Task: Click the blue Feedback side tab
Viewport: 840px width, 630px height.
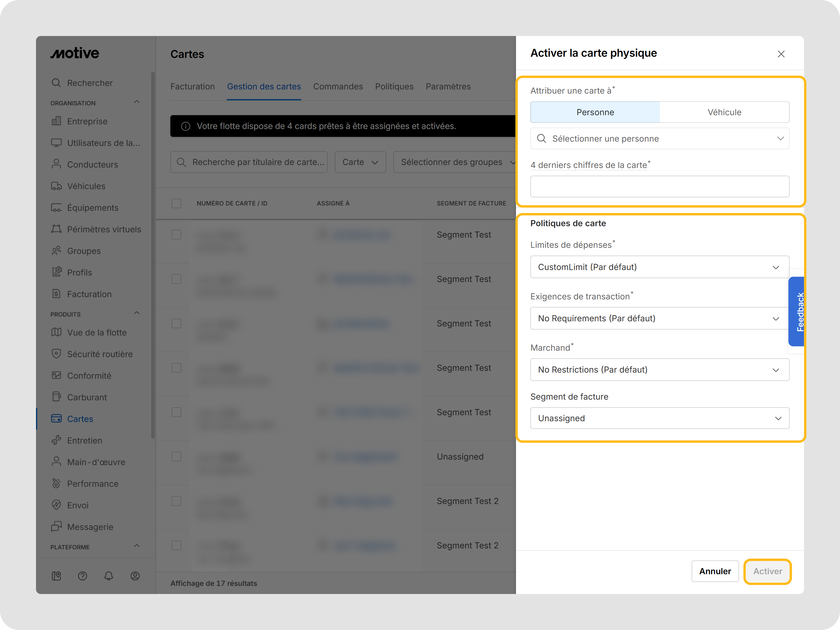Action: click(x=796, y=312)
